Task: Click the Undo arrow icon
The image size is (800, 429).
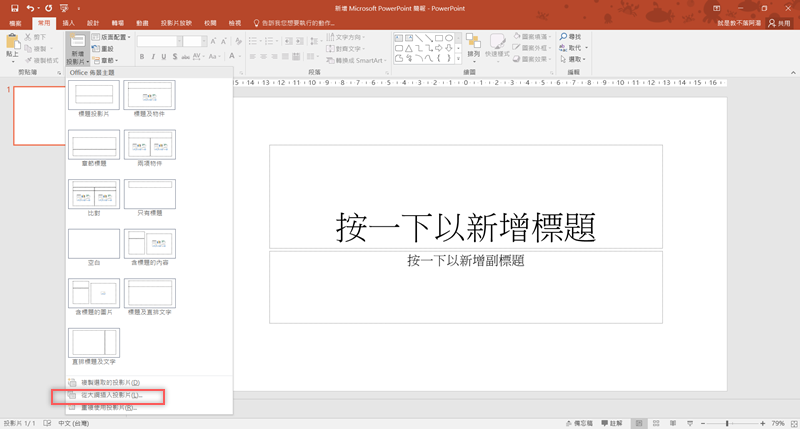Action: pos(31,8)
